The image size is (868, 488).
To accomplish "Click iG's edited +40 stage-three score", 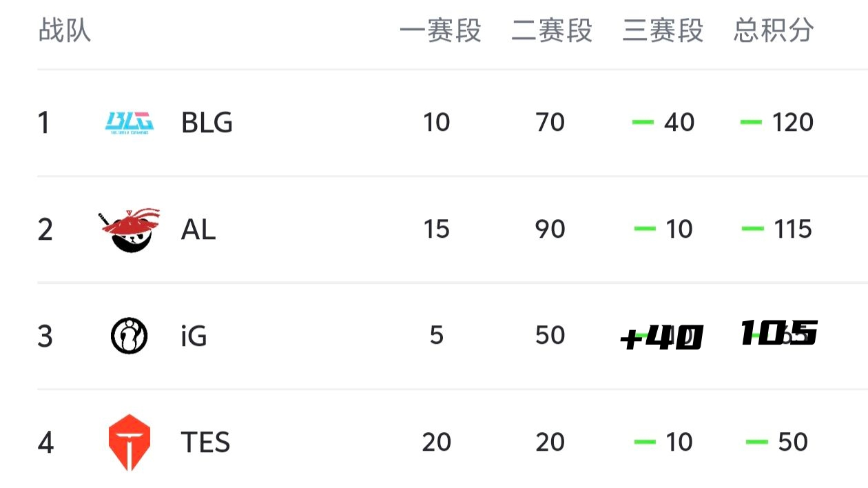I will [661, 338].
